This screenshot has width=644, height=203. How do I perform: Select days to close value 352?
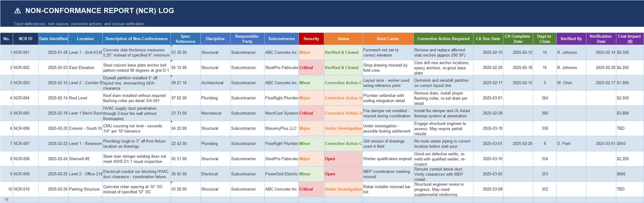545,189
